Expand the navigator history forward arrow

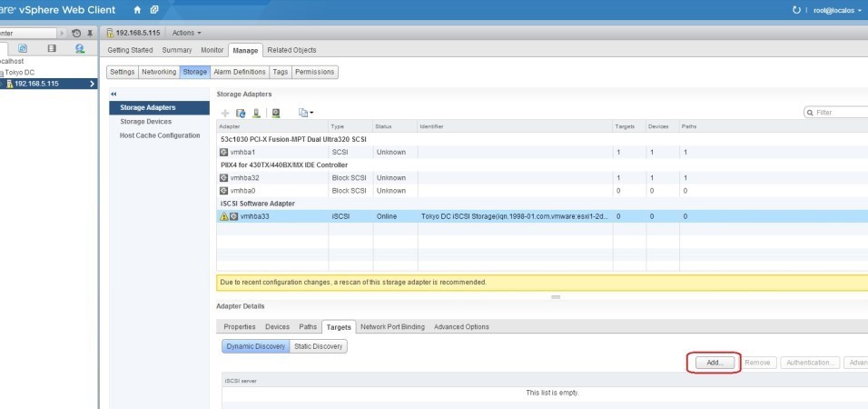click(62, 34)
